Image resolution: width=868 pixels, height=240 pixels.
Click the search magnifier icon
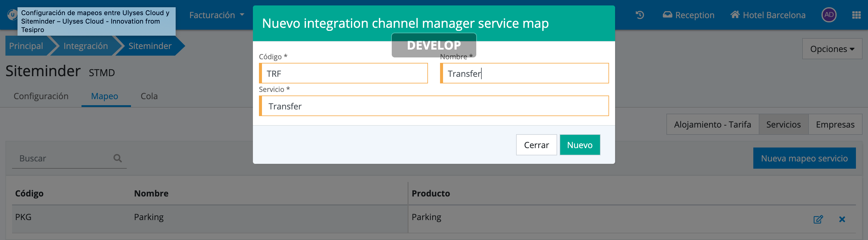pyautogui.click(x=117, y=158)
